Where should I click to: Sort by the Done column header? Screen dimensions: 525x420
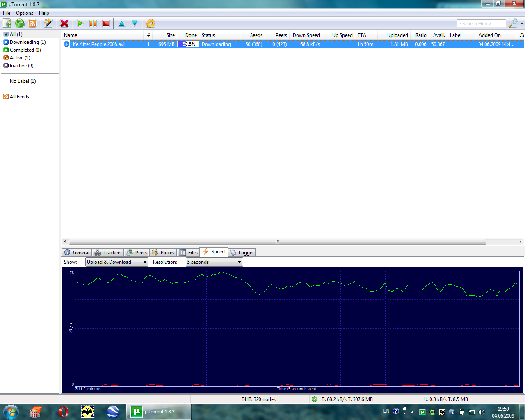pos(188,35)
